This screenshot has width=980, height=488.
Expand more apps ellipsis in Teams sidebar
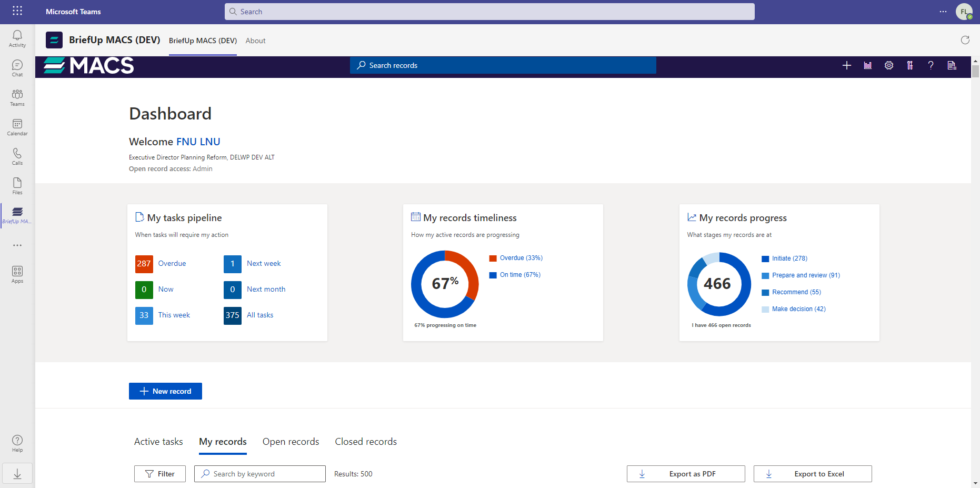click(x=17, y=245)
